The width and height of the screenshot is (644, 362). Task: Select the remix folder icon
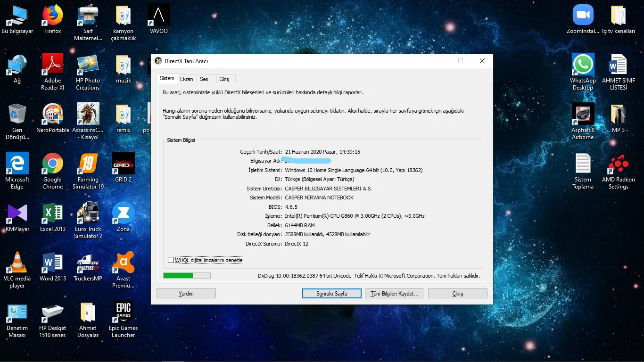coord(124,119)
